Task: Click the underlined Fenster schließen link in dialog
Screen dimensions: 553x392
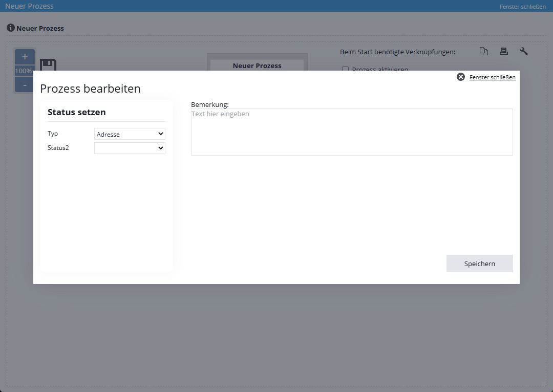Action: pos(492,77)
